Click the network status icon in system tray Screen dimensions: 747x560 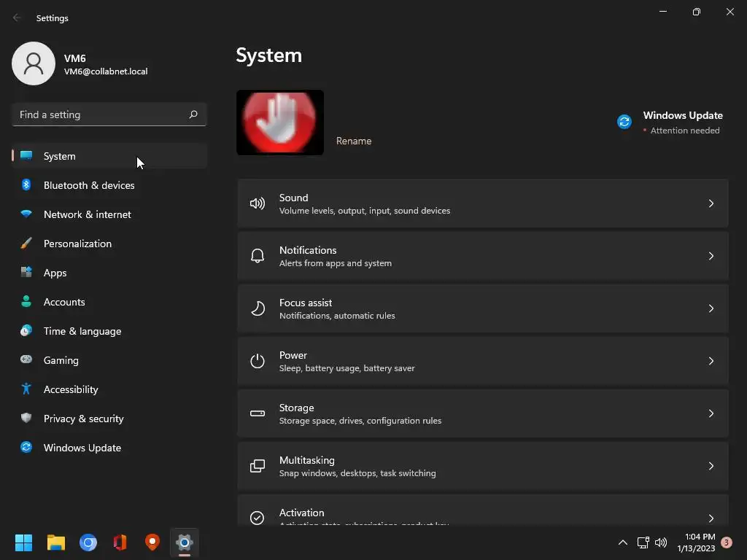pos(643,542)
